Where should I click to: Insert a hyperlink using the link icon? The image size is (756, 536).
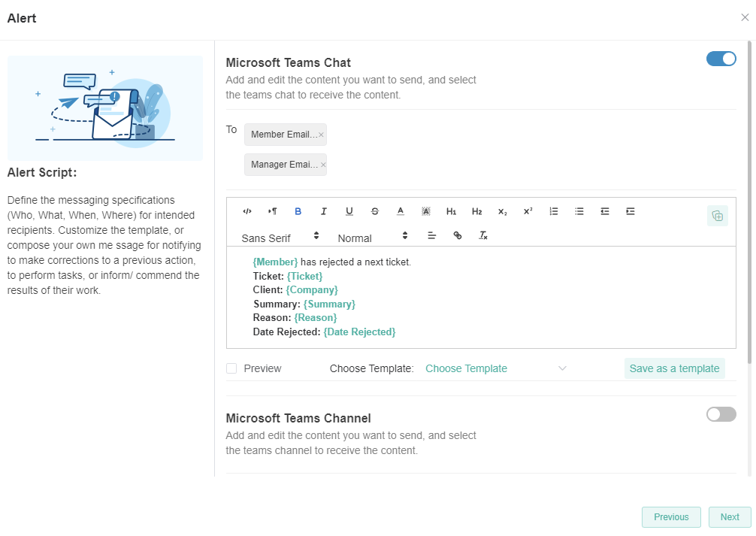[458, 236]
